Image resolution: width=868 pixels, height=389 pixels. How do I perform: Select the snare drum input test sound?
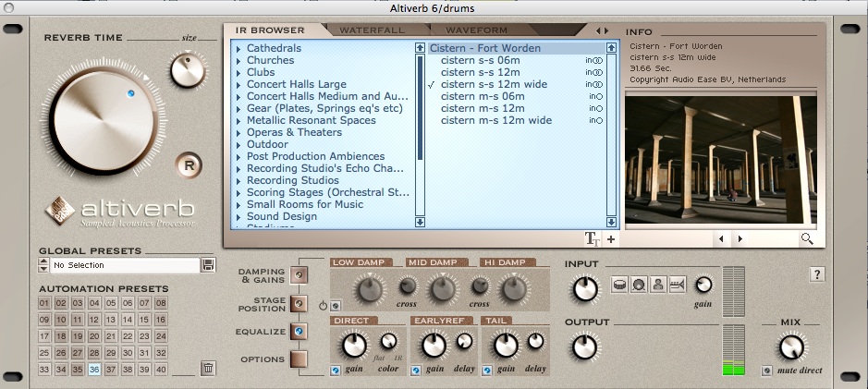click(619, 285)
